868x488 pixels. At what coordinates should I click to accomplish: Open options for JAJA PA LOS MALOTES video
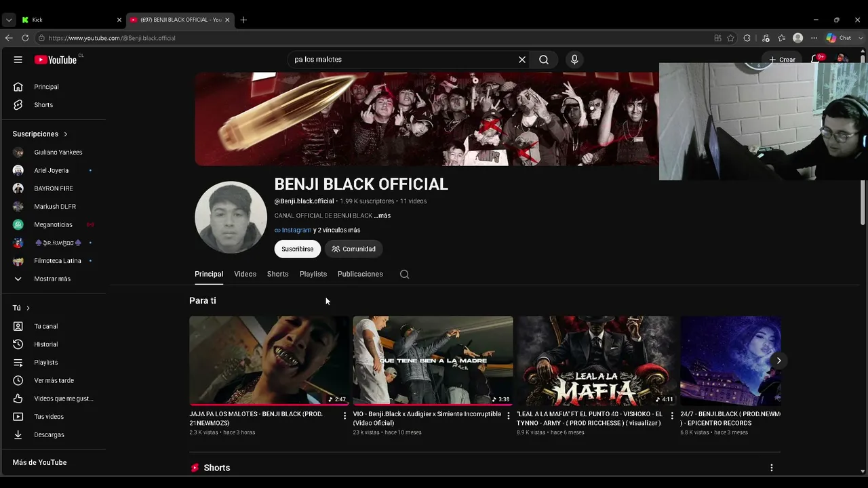click(x=344, y=415)
